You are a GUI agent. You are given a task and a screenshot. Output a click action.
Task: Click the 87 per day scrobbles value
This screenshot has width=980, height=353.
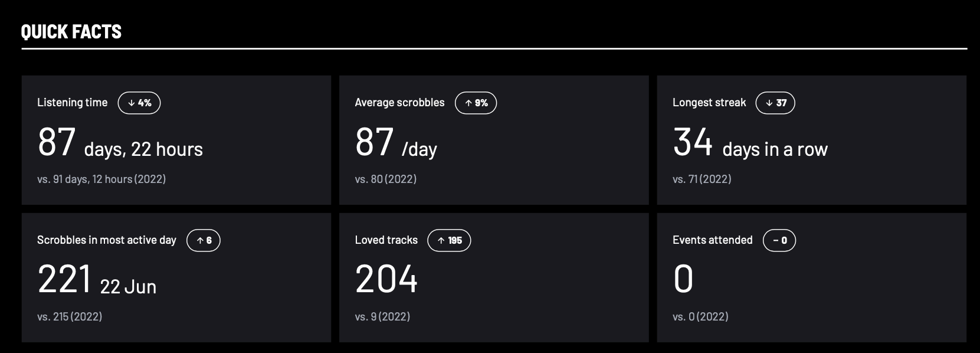click(x=396, y=144)
